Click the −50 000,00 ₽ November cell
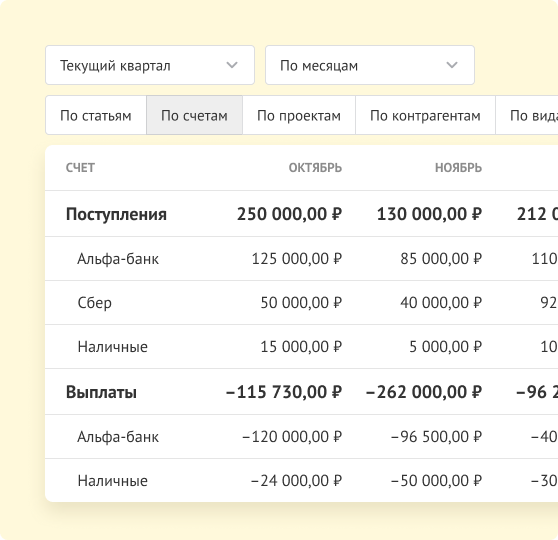558x540 pixels. 437,481
